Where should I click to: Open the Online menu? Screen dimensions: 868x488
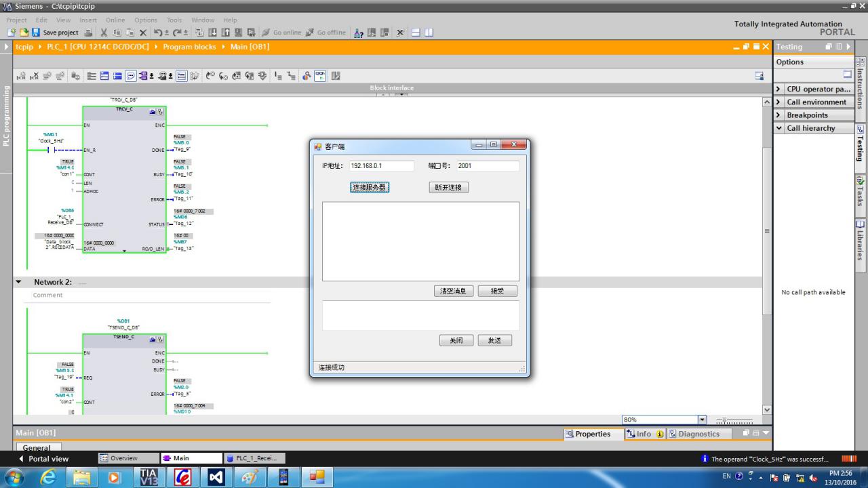click(x=115, y=20)
